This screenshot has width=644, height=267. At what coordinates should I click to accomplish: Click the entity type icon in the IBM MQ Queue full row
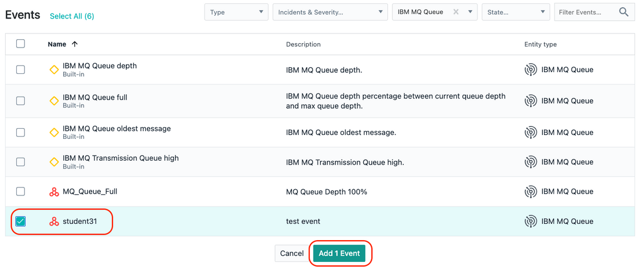tap(531, 101)
